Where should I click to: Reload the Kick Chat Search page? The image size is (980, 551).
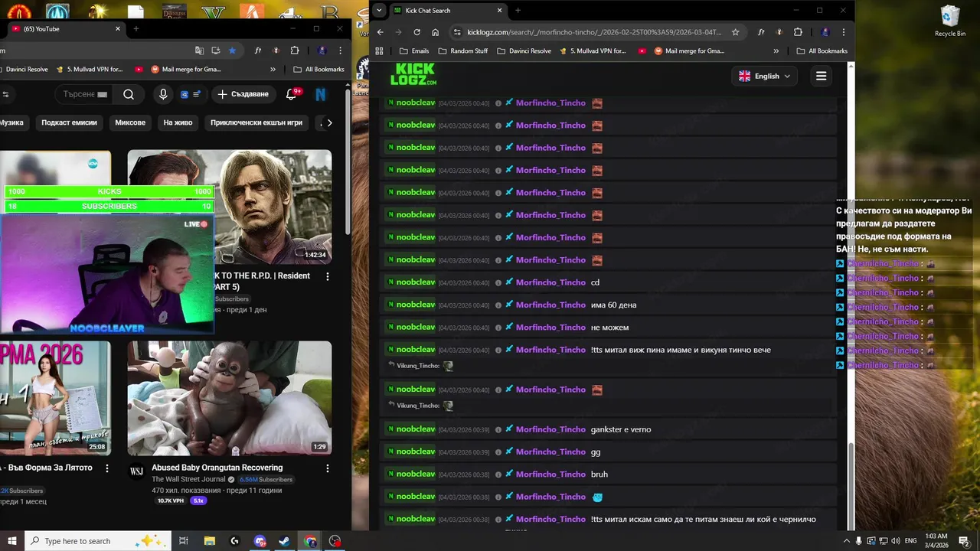pos(416,32)
